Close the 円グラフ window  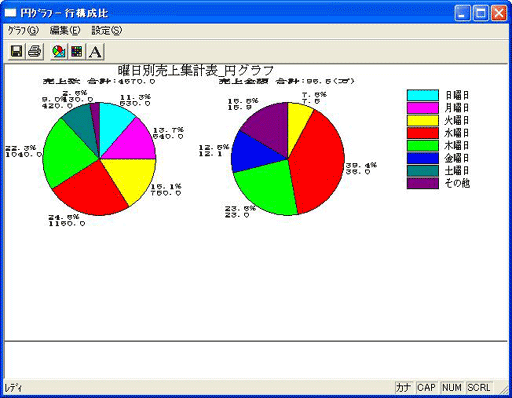click(x=499, y=13)
